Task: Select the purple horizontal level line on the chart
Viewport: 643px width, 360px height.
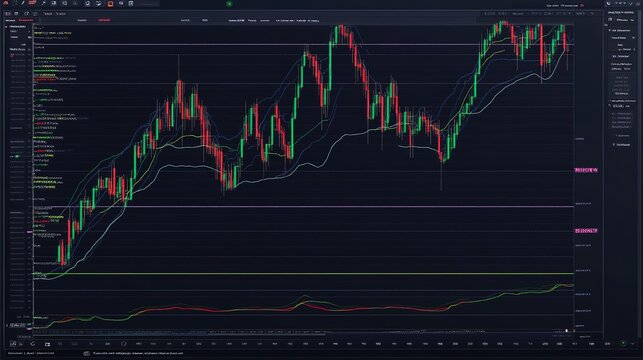Action: click(x=303, y=207)
